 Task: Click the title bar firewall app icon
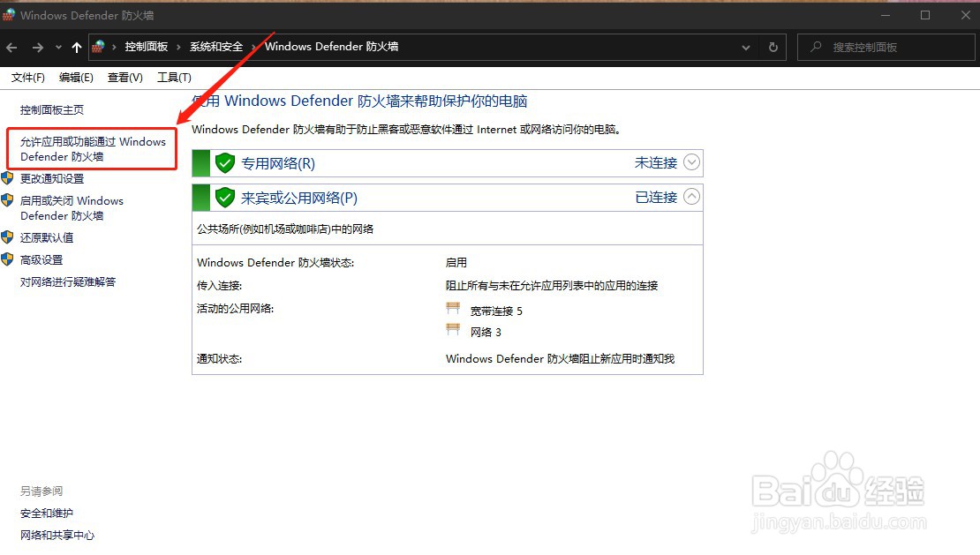pyautogui.click(x=9, y=15)
